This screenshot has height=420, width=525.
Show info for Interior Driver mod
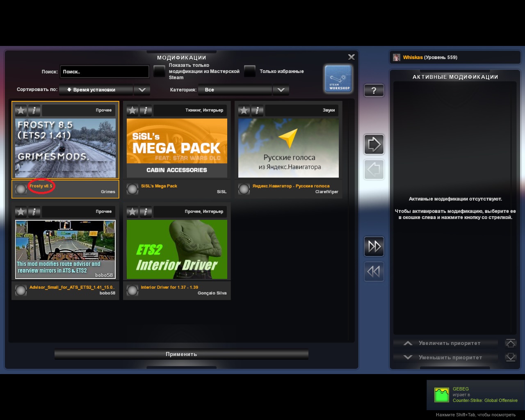146,212
